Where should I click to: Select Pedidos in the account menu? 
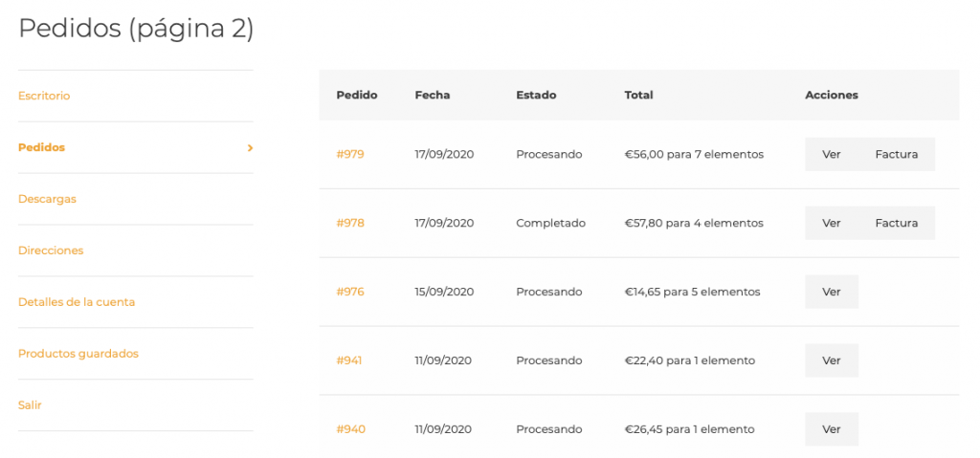point(42,147)
